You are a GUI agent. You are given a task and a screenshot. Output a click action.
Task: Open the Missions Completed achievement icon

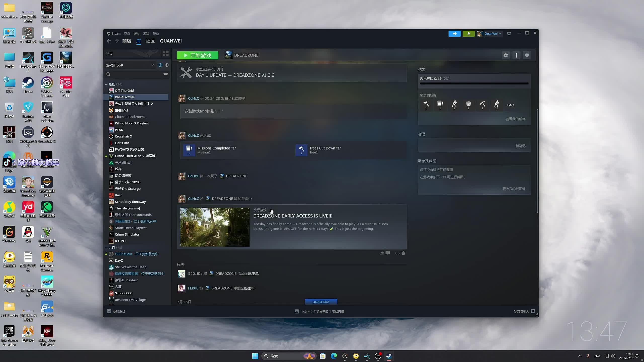pyautogui.click(x=189, y=150)
